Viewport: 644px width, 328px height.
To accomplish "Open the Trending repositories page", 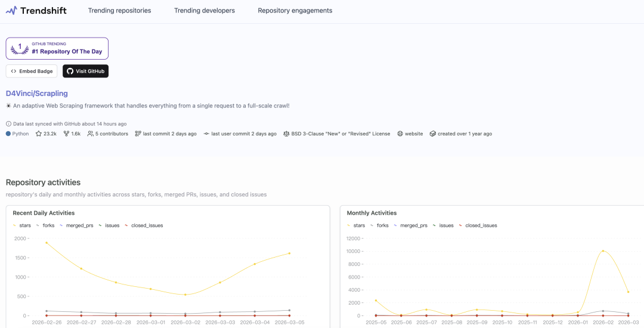I will coord(119,11).
